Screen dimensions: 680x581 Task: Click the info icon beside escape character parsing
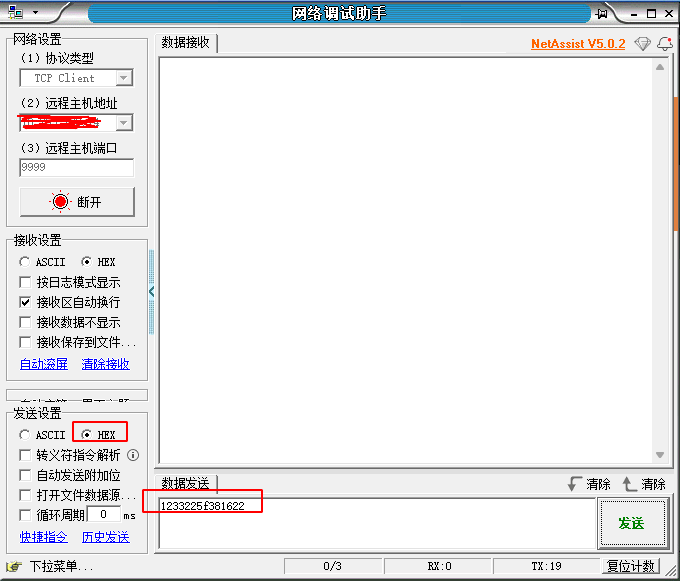(x=133, y=455)
